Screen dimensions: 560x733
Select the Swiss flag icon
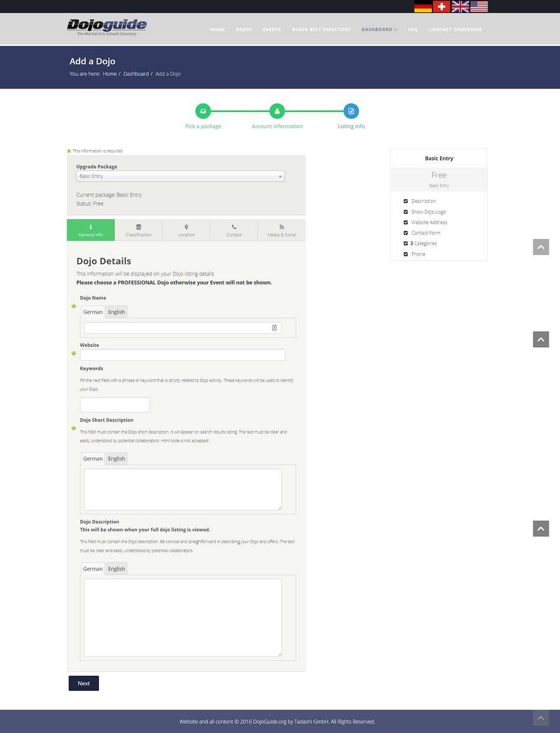pyautogui.click(x=441, y=7)
